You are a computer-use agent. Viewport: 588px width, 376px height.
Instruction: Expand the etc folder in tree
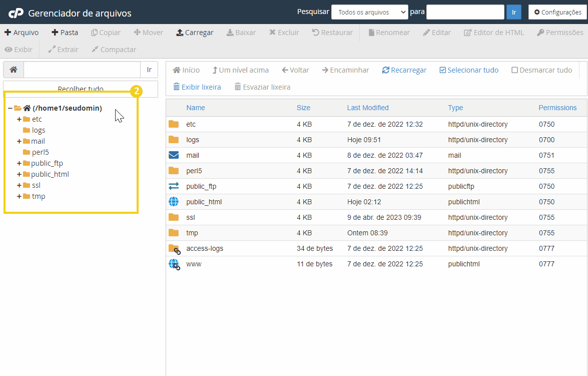click(x=19, y=119)
